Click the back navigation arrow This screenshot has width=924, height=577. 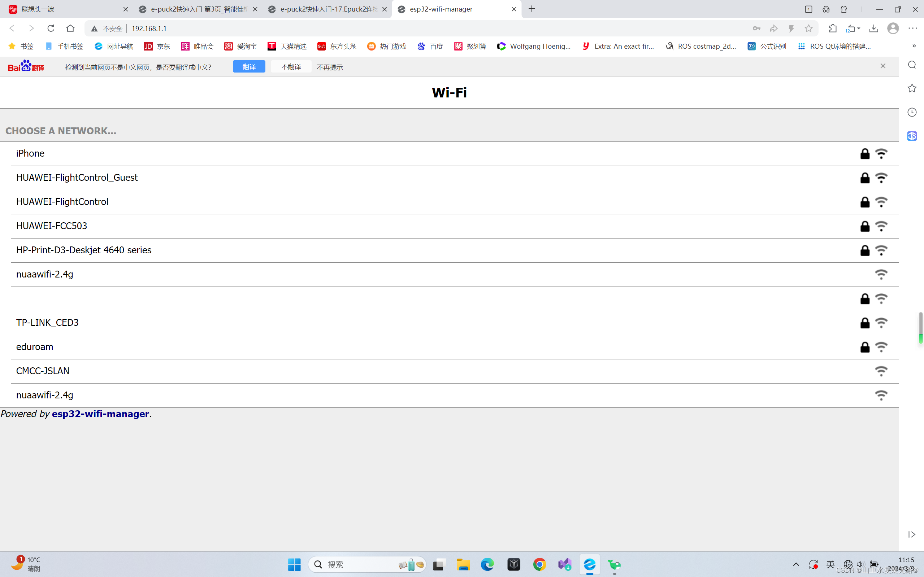click(x=12, y=28)
